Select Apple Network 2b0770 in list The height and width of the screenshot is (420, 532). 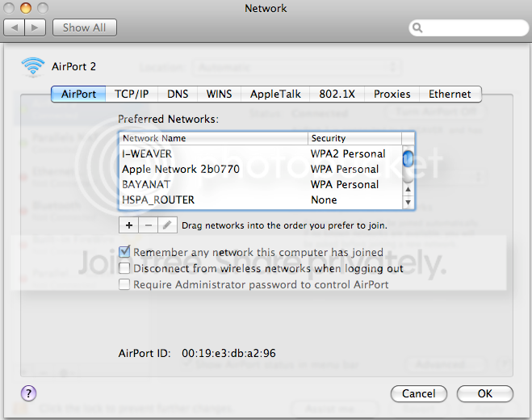pos(261,169)
